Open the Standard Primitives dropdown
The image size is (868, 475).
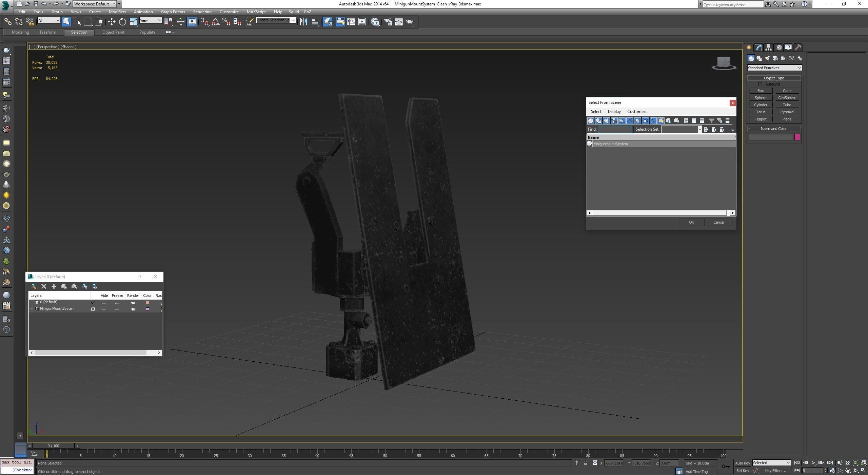pyautogui.click(x=774, y=68)
